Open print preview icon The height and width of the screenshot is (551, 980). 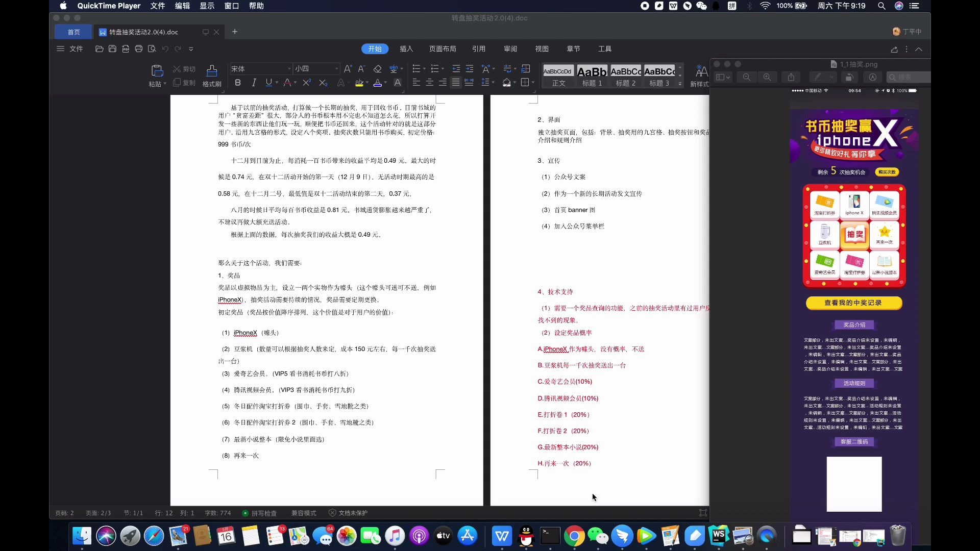(152, 49)
